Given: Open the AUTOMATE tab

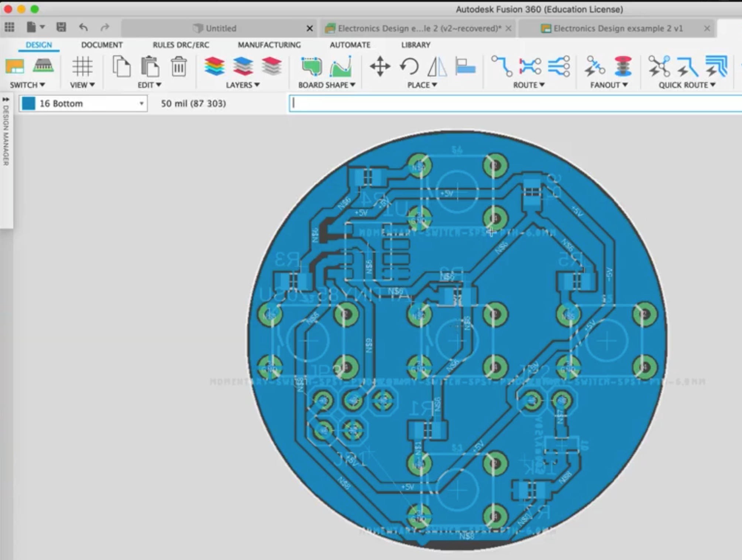Looking at the screenshot, I should [x=350, y=45].
